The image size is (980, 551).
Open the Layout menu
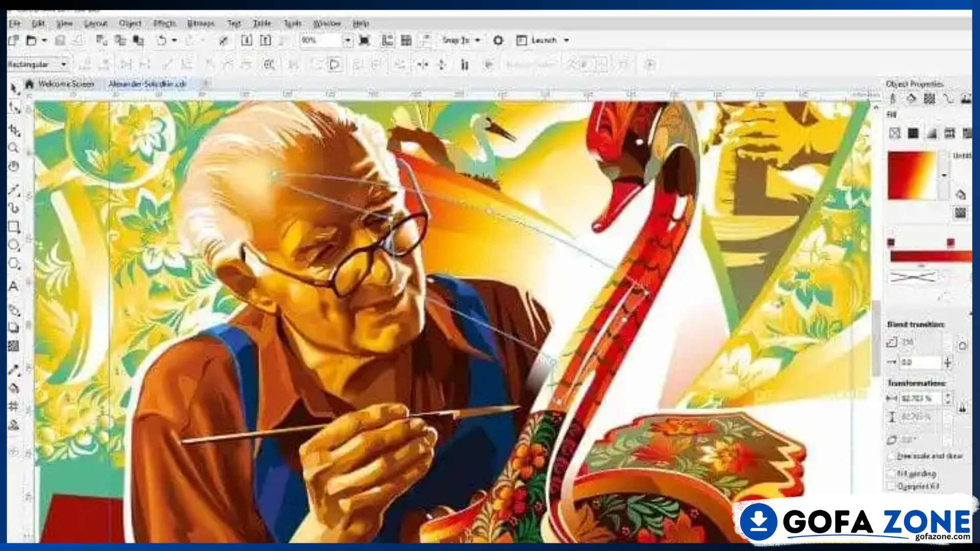point(95,23)
